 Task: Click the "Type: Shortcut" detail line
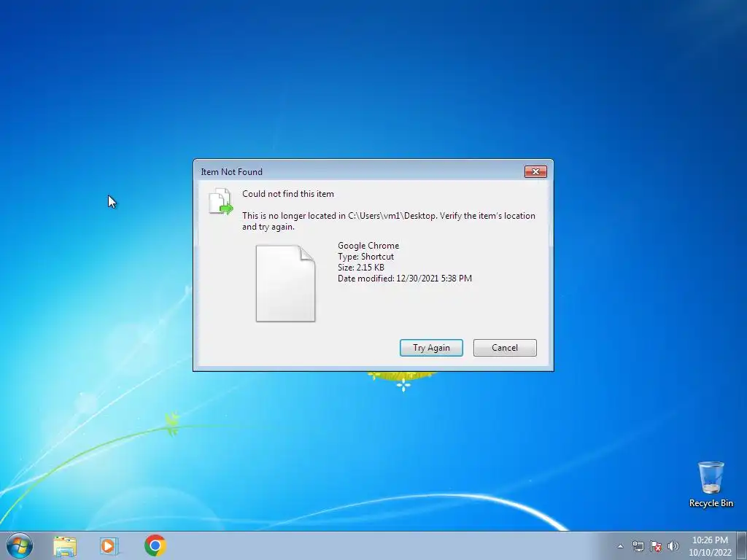pyautogui.click(x=366, y=257)
